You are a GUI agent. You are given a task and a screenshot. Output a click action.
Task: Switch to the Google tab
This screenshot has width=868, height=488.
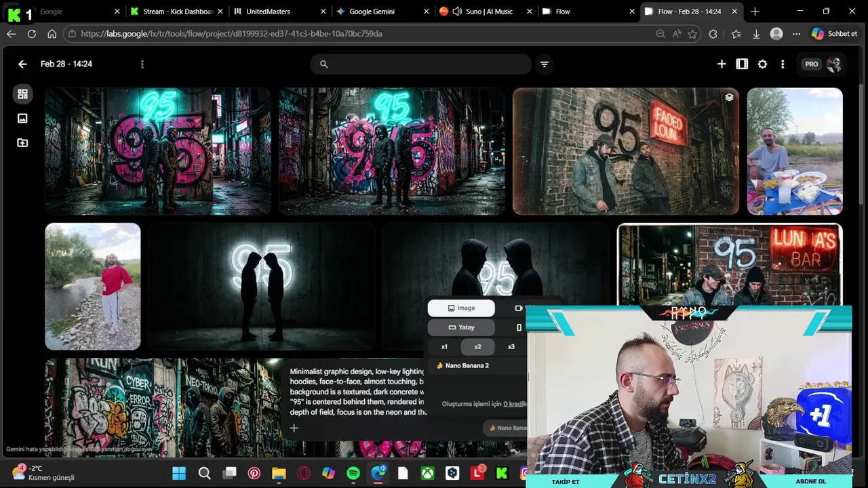(x=51, y=12)
